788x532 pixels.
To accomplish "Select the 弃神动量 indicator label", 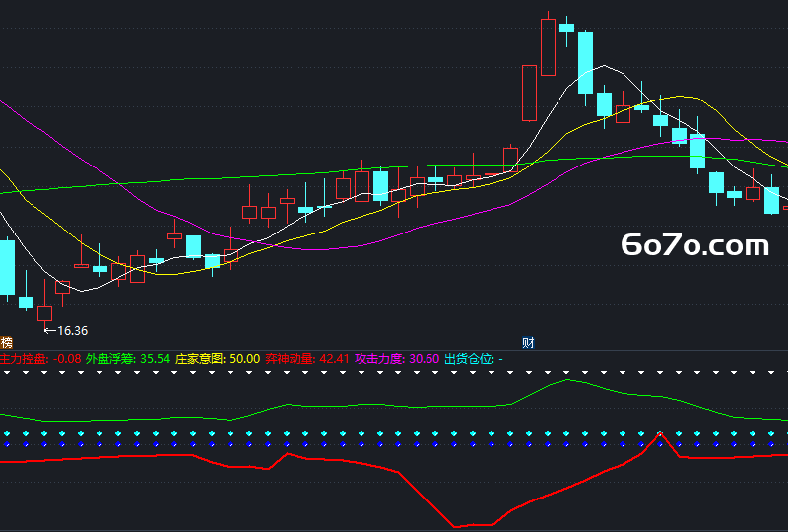I will [x=290, y=359].
